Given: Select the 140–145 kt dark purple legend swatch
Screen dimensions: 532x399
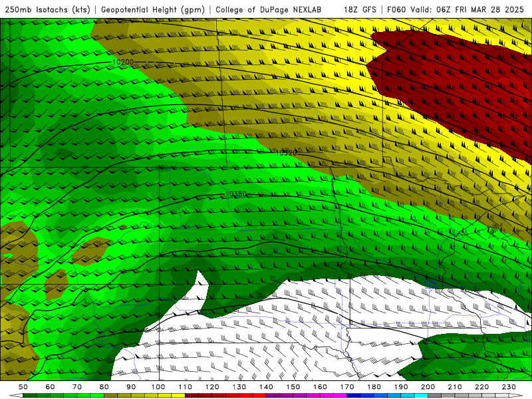Looking at the screenshot, I should pos(273,396).
